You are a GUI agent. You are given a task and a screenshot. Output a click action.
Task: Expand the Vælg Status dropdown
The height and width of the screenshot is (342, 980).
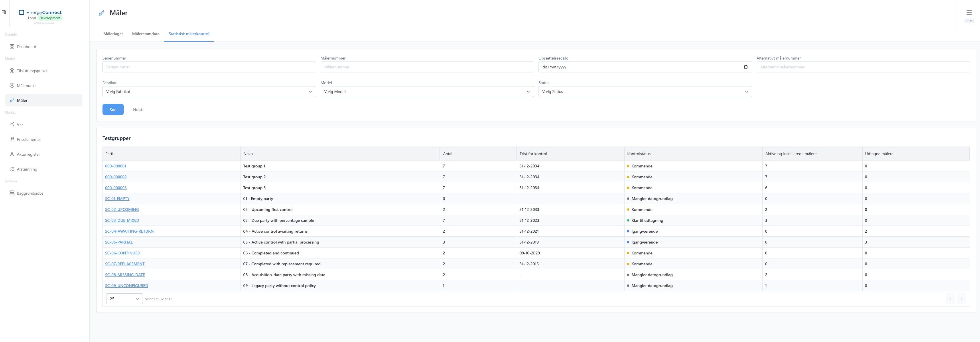coord(645,91)
